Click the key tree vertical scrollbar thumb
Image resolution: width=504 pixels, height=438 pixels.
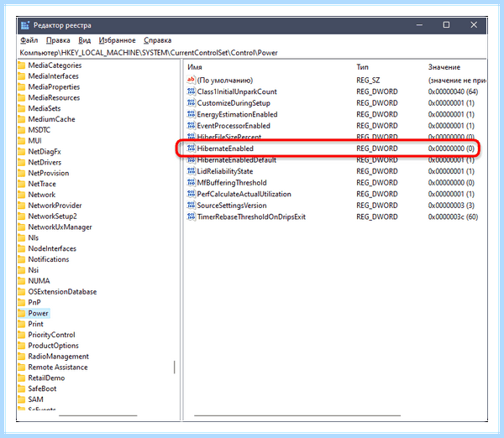coord(175,367)
